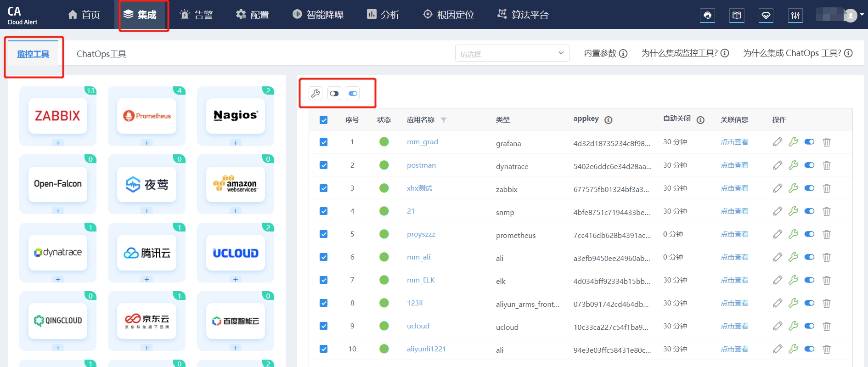The image size is (868, 367).
Task: Open the 分析 navigation menu
Action: tap(383, 15)
